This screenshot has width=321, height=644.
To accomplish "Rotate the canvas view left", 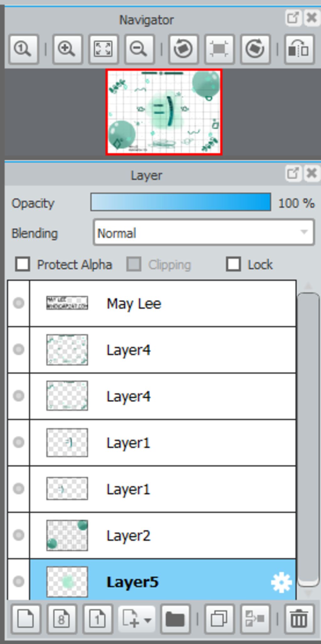I will [183, 49].
